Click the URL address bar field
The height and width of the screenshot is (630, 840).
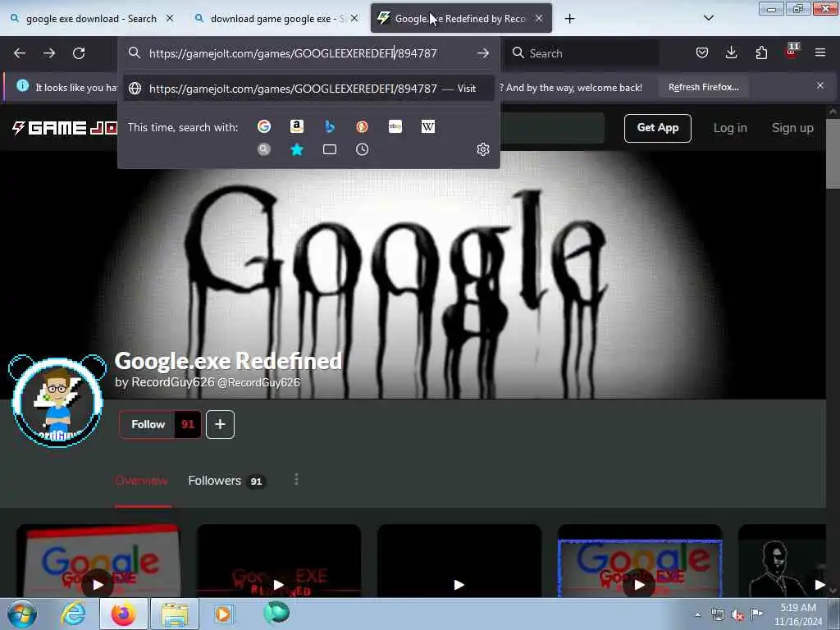pyautogui.click(x=308, y=53)
